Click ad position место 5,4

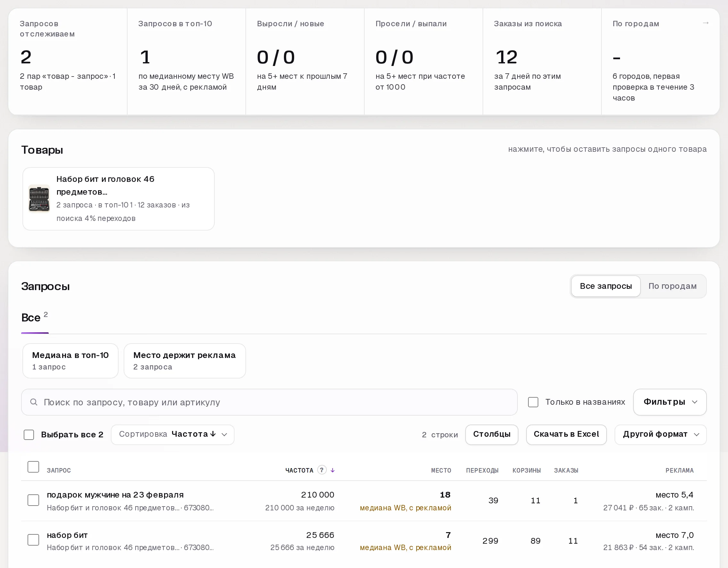tap(674, 495)
